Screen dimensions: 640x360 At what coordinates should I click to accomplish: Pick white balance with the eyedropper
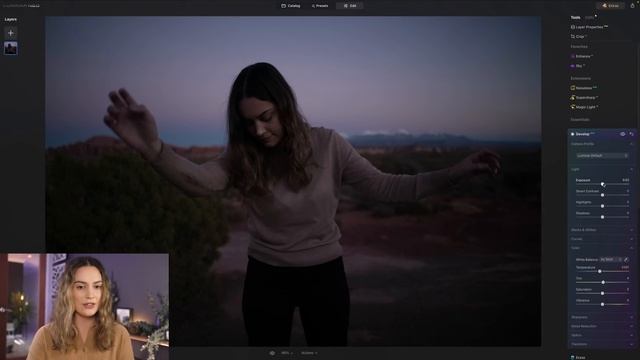[x=627, y=260]
